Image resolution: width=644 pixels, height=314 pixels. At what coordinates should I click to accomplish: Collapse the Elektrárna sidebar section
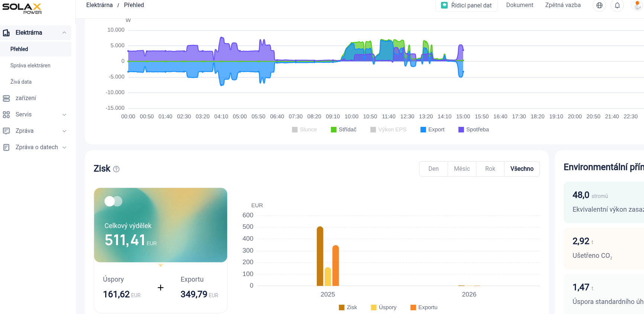pos(64,33)
